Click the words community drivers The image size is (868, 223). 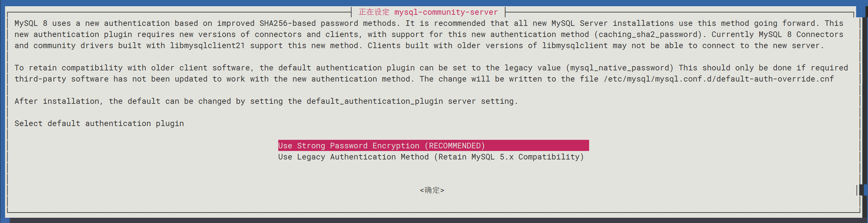click(x=73, y=46)
